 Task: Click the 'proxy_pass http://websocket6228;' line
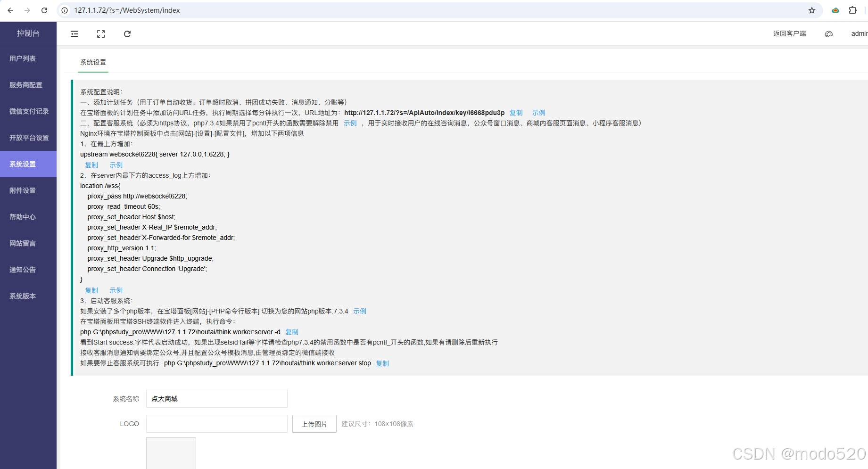[x=137, y=196]
